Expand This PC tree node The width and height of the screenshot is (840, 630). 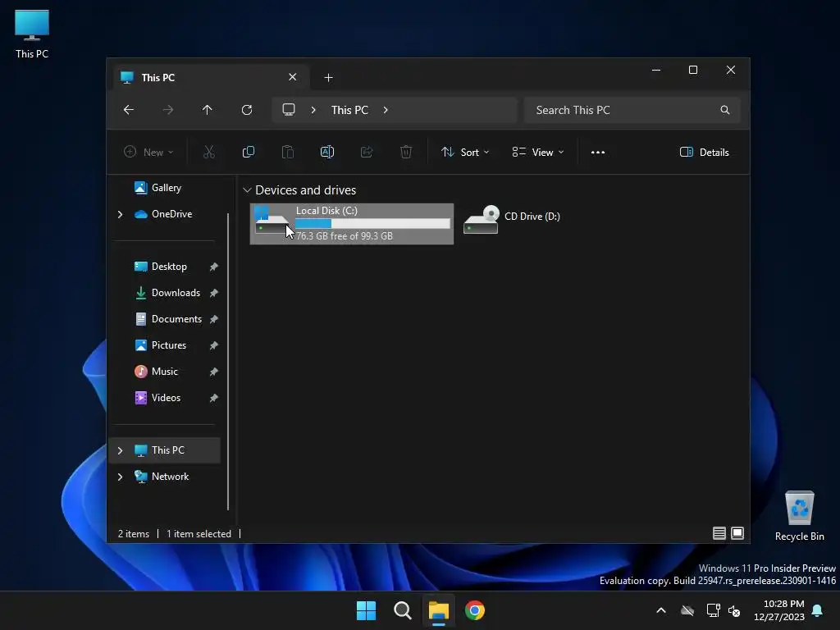(x=120, y=450)
